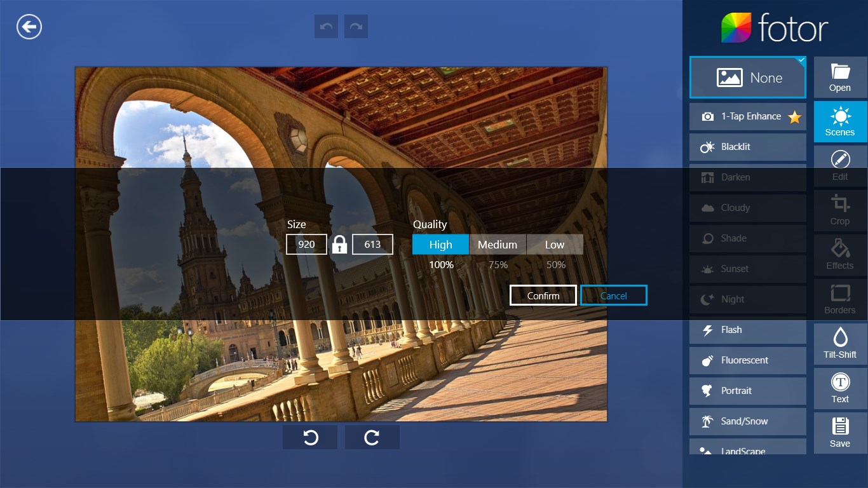Screen dimensions: 868x488
Task: Open a photo with the Open button
Action: point(840,78)
